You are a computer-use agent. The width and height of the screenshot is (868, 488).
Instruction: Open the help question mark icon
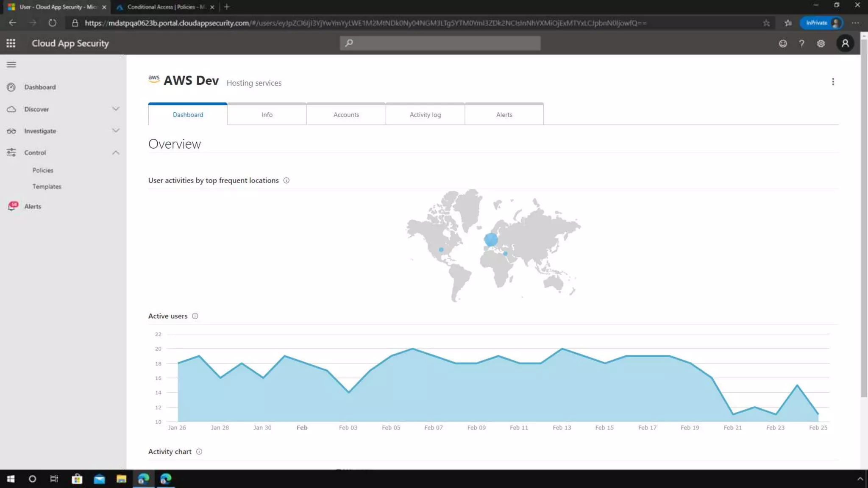801,43
